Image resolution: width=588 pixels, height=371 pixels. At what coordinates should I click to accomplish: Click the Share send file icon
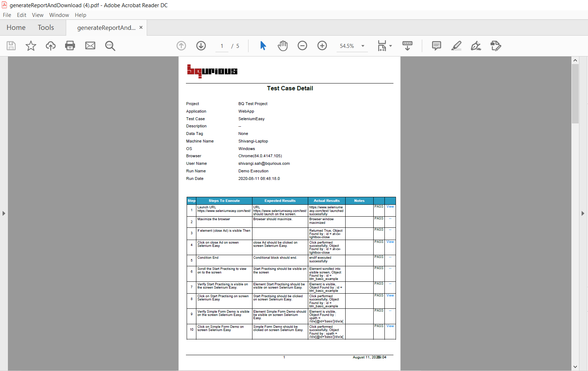point(496,46)
